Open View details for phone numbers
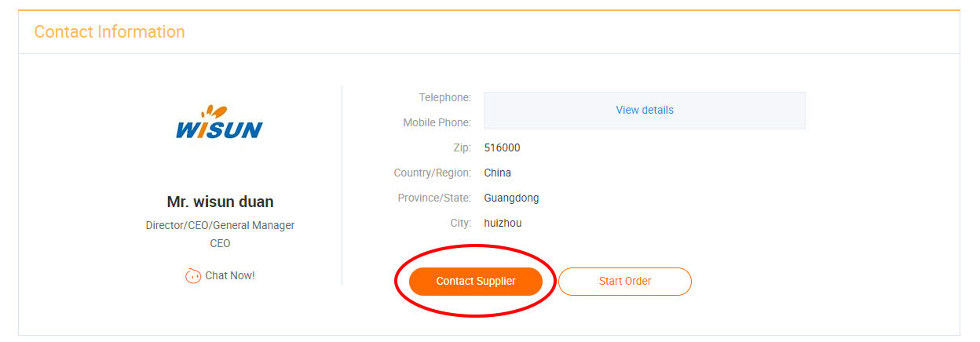Image resolution: width=980 pixels, height=342 pixels. (645, 111)
